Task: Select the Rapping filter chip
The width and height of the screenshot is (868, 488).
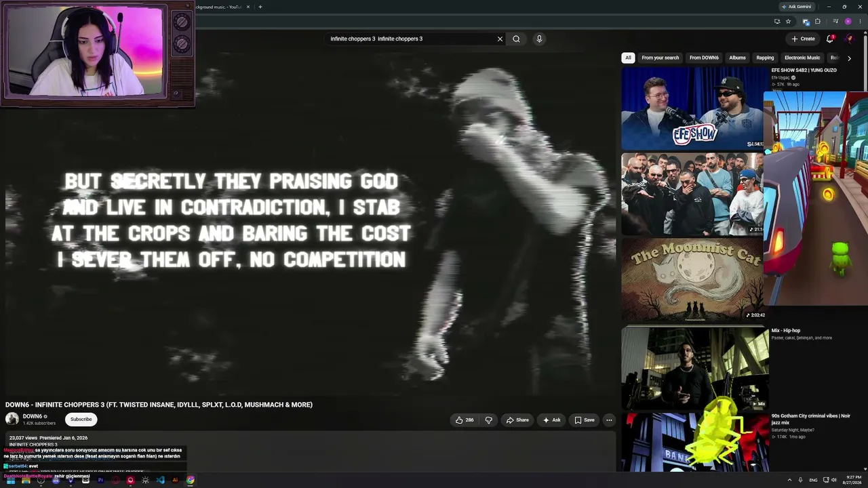Action: (765, 58)
